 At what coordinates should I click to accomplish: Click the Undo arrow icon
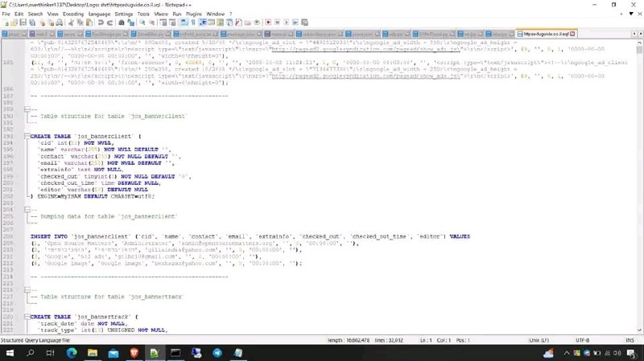(101, 23)
